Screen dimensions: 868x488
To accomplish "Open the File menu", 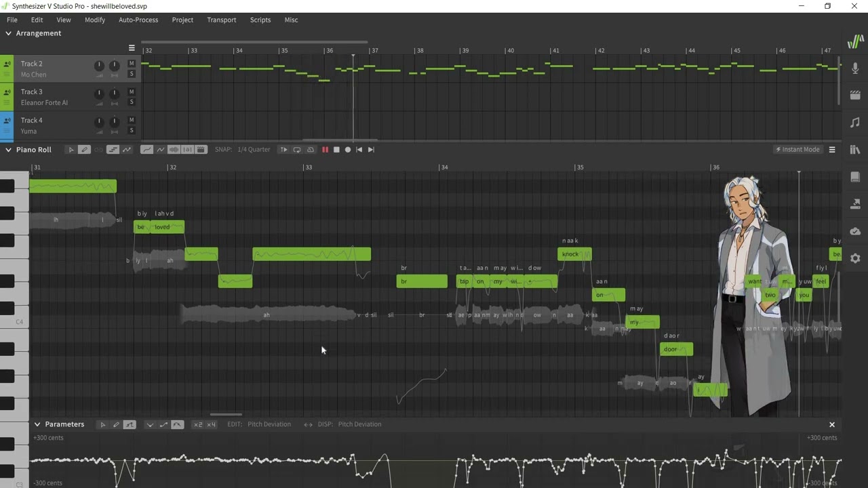I will pyautogui.click(x=12, y=20).
